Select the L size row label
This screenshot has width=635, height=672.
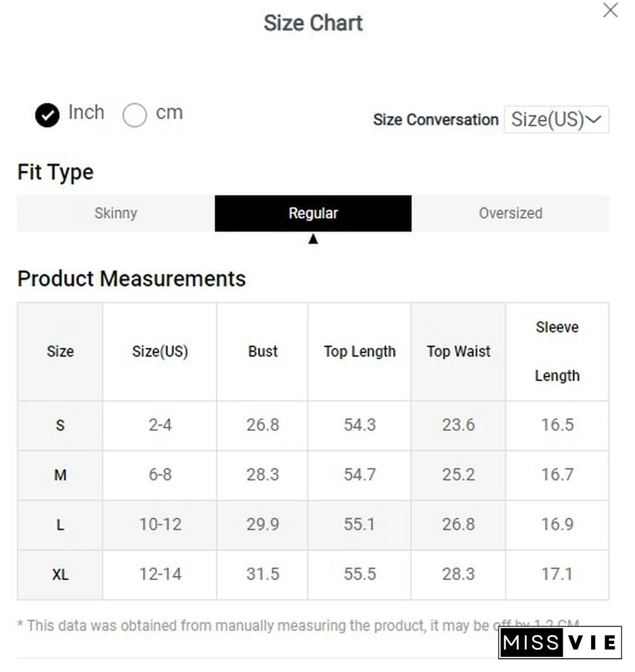point(60,525)
